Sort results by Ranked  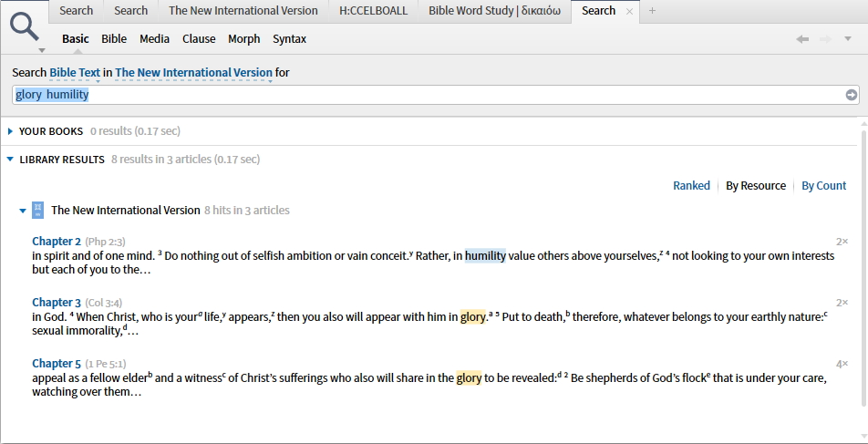(691, 185)
